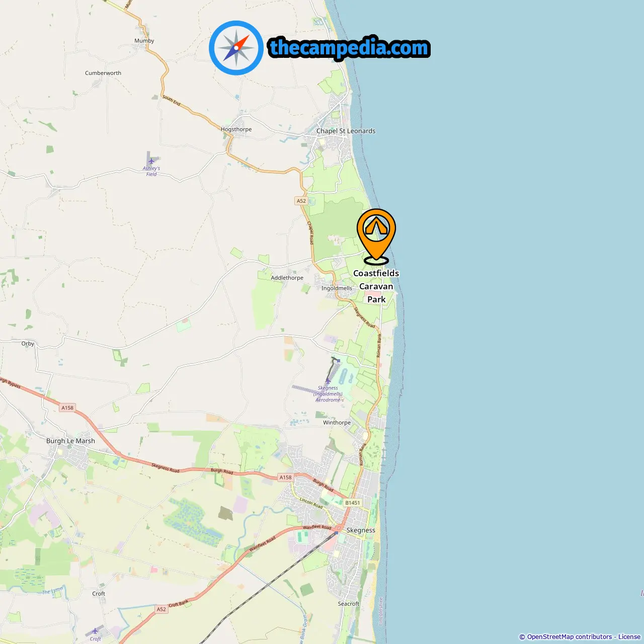Click the Chapel St Leonards town label
Screen dimensions: 644x644
[x=346, y=131]
